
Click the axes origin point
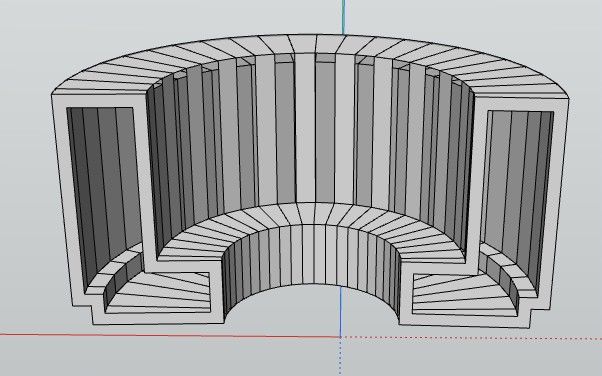[340, 337]
